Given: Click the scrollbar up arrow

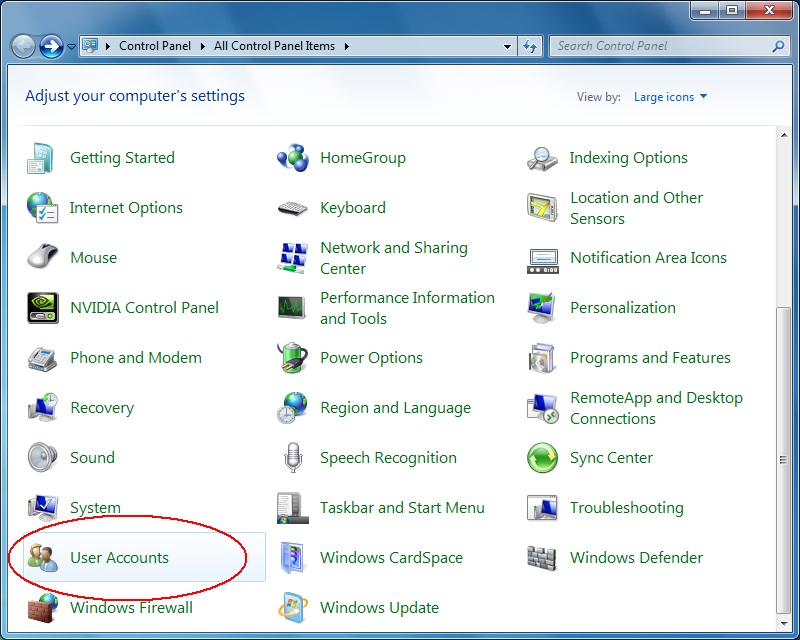Looking at the screenshot, I should pyautogui.click(x=784, y=135).
